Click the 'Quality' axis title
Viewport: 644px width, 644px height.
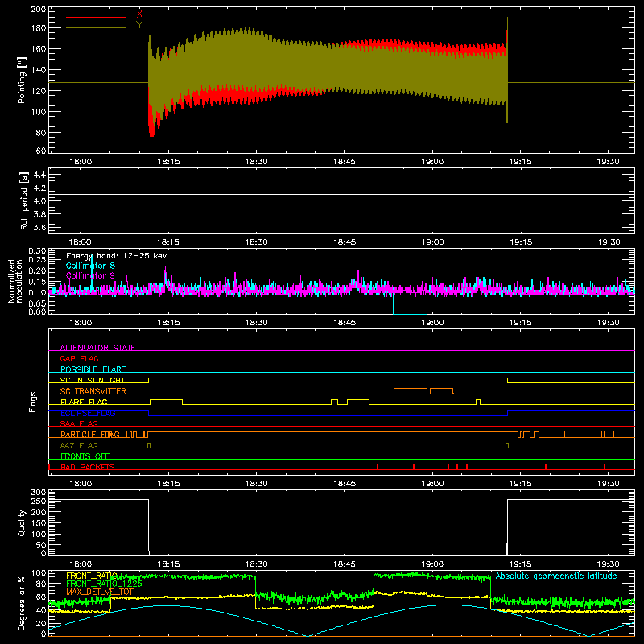[22, 522]
